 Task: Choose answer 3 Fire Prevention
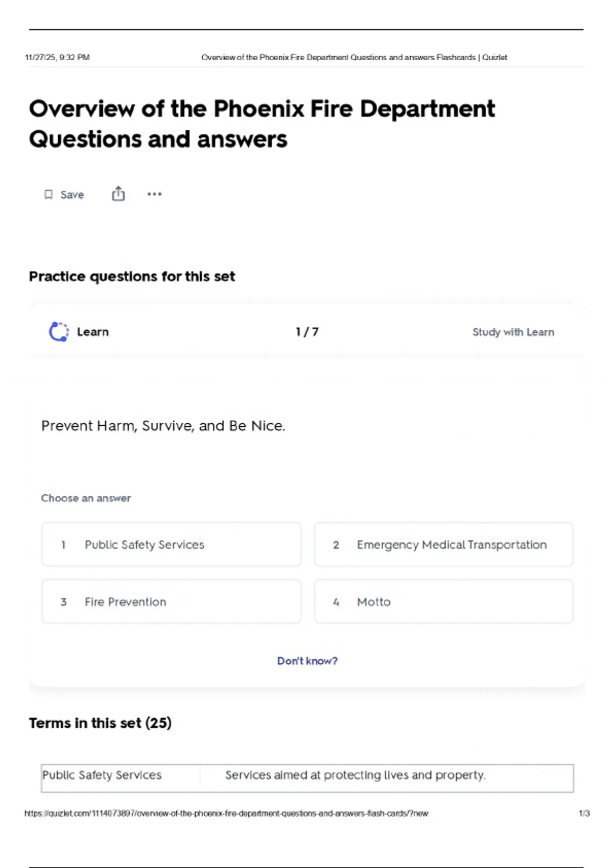[x=171, y=601]
